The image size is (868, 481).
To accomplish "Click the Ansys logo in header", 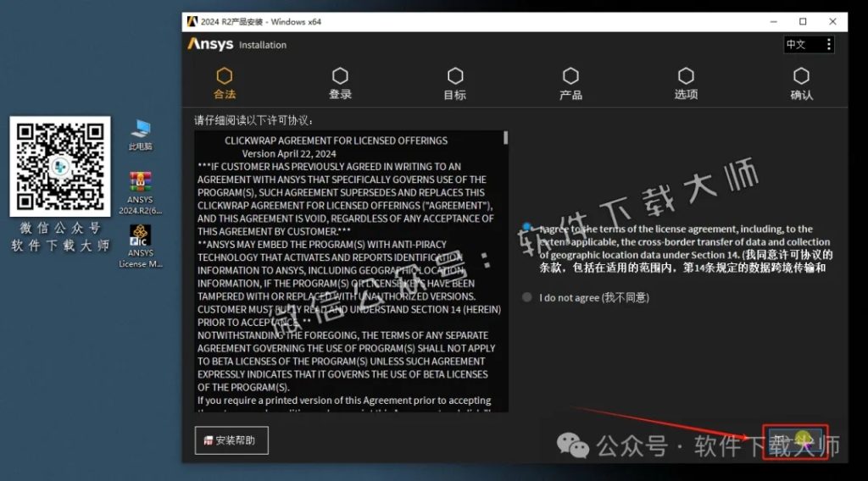I will pos(210,44).
